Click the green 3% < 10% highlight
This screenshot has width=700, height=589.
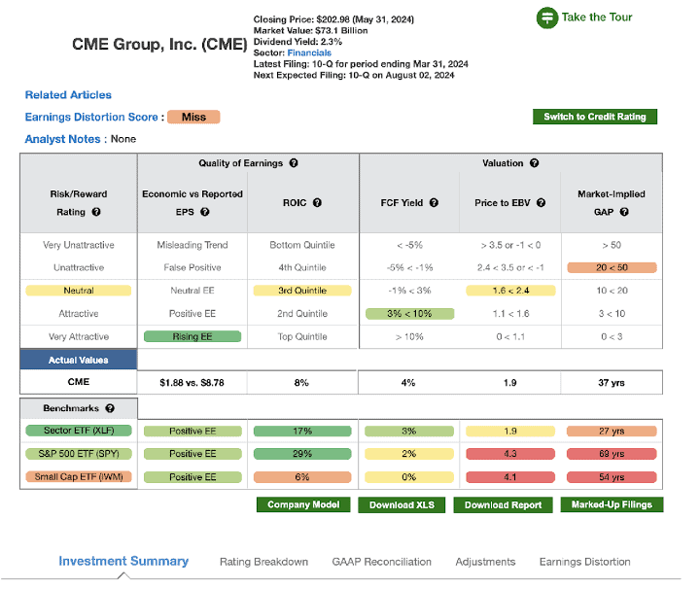[x=410, y=314]
